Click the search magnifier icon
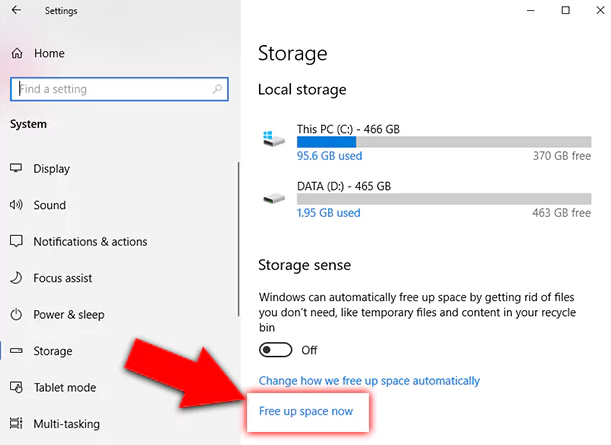 pyautogui.click(x=218, y=89)
